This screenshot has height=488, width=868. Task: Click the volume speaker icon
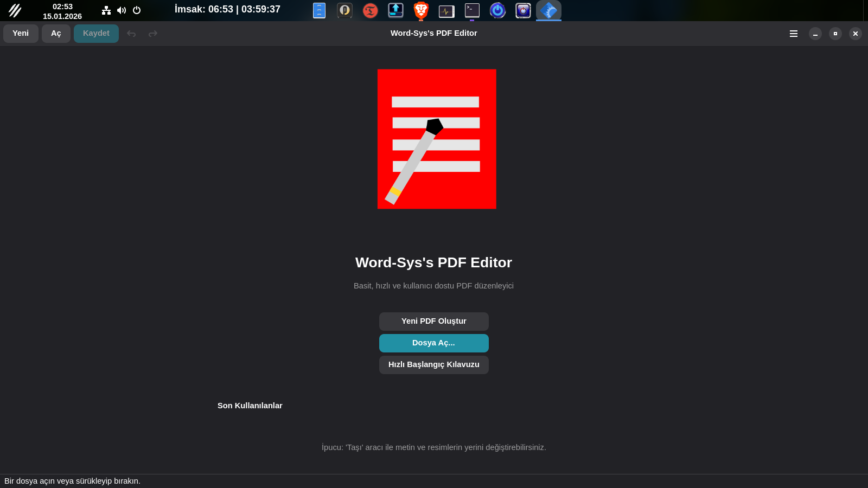pyautogui.click(x=122, y=10)
